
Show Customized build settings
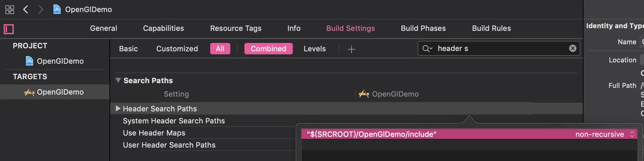[x=177, y=49]
